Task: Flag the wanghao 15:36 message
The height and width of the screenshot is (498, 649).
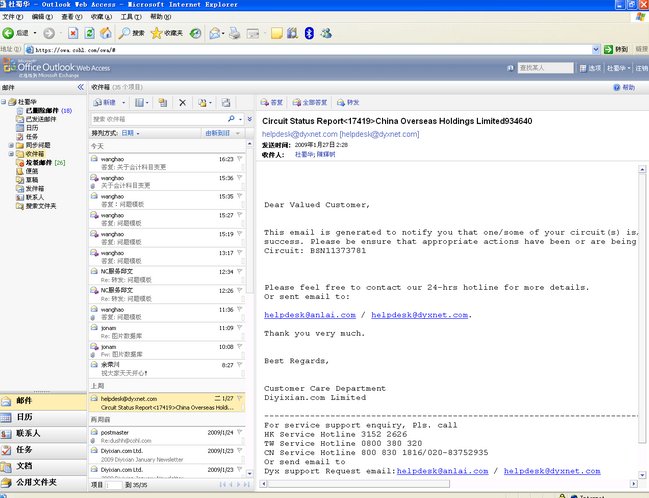Action: point(240,178)
